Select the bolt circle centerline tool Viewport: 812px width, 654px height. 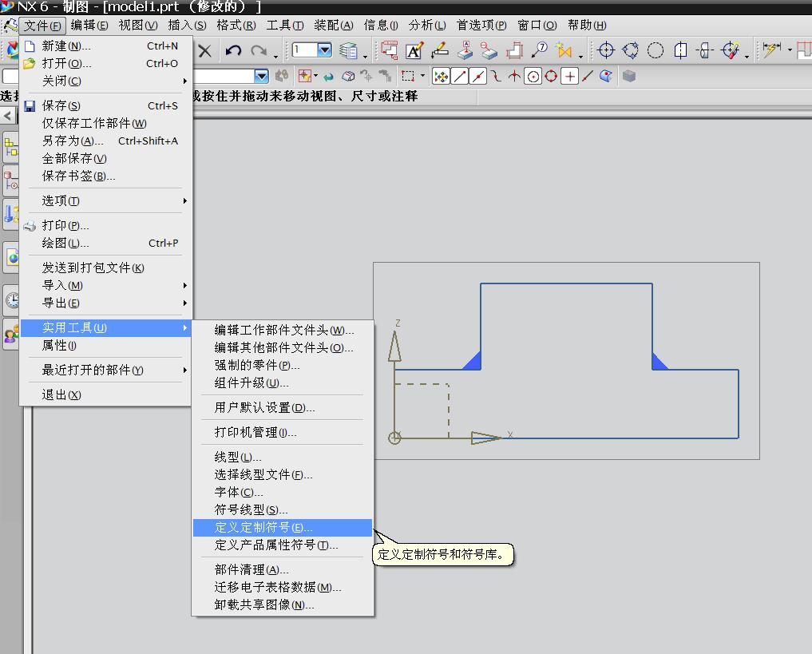click(631, 50)
